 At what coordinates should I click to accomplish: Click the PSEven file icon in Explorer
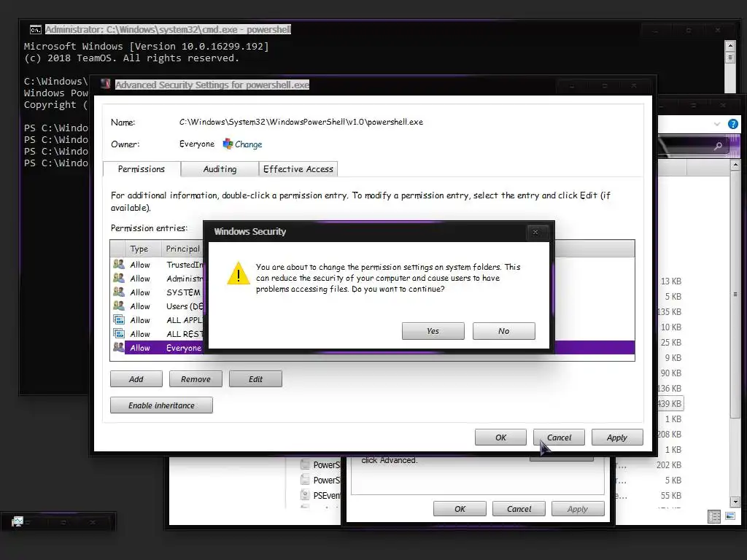click(x=306, y=495)
